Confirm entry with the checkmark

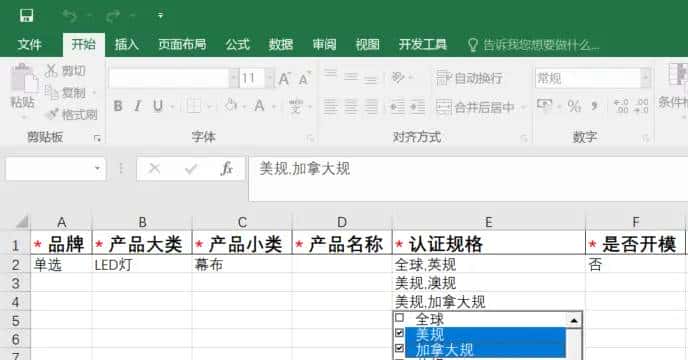pos(191,168)
